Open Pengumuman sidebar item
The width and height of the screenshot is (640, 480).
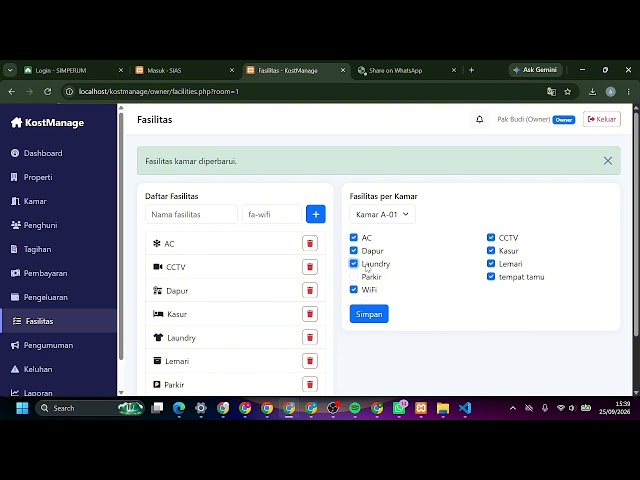coord(58,345)
